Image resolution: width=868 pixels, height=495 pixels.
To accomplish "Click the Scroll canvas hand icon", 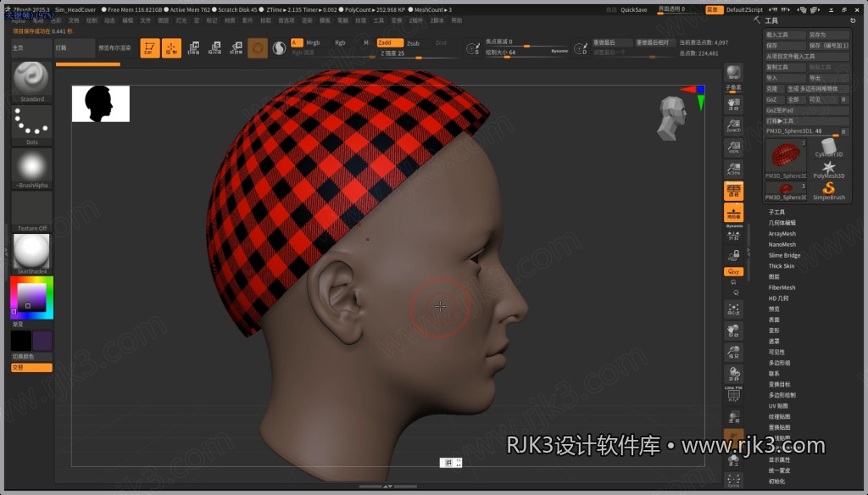I will [x=733, y=104].
